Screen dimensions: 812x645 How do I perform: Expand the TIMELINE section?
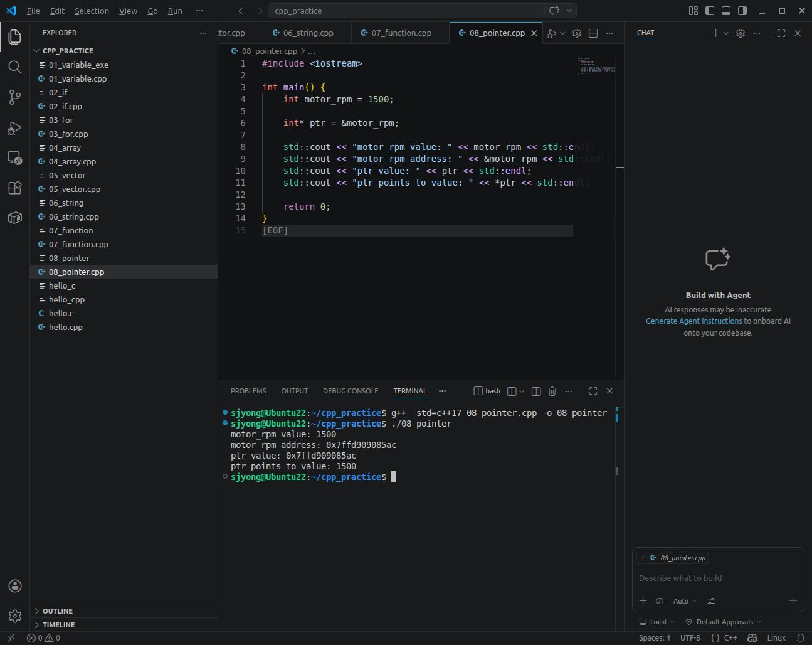[x=58, y=625]
